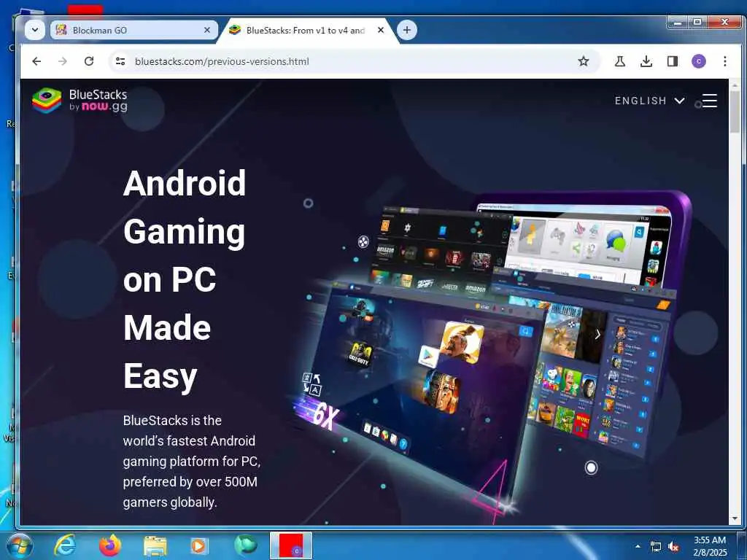The image size is (747, 560).
Task: Open the Chrome profile avatar
Action: point(698,61)
